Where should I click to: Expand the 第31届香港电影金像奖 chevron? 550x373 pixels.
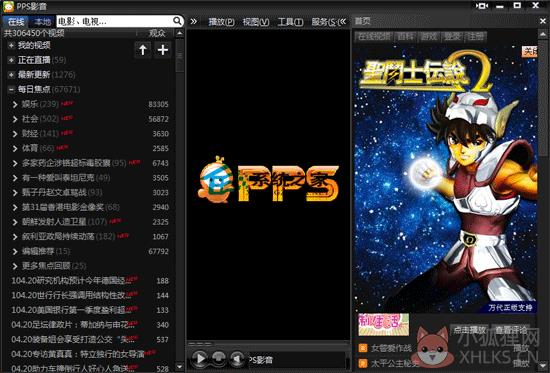15,207
